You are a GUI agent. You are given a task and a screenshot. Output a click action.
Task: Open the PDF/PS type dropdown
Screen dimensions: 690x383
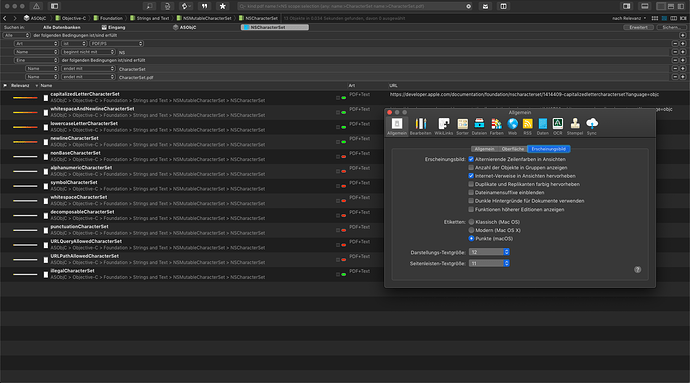tap(117, 44)
